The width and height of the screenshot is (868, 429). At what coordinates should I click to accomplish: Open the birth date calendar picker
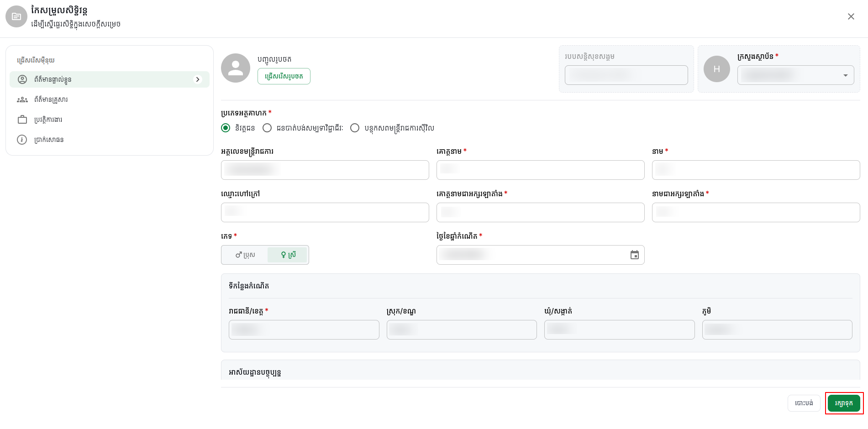[x=635, y=255]
